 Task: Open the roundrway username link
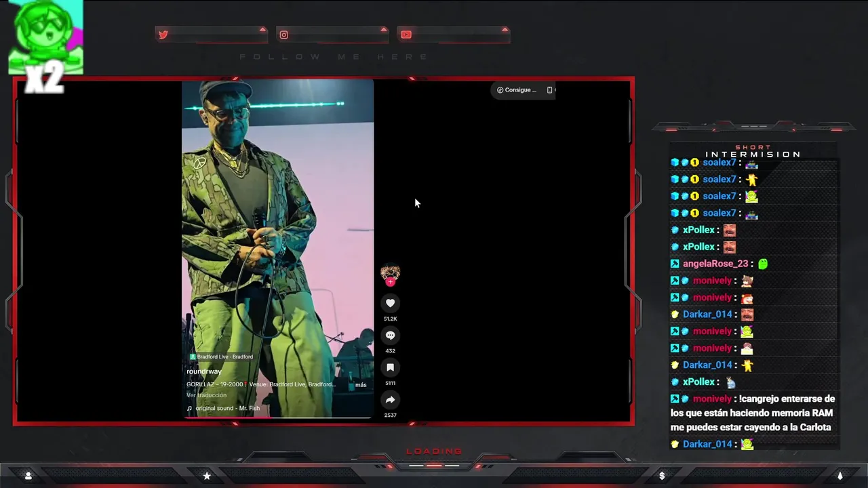pyautogui.click(x=204, y=371)
